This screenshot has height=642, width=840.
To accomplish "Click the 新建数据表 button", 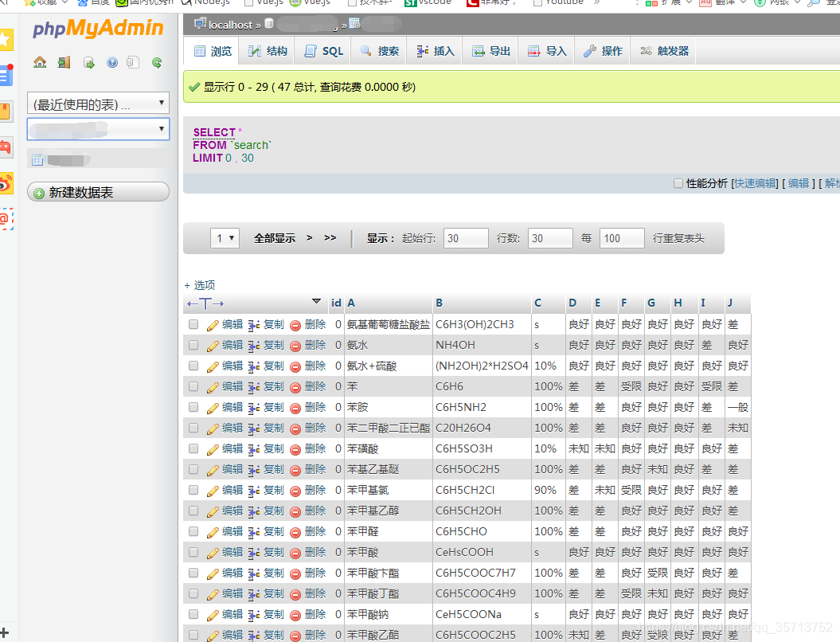I will (98, 192).
